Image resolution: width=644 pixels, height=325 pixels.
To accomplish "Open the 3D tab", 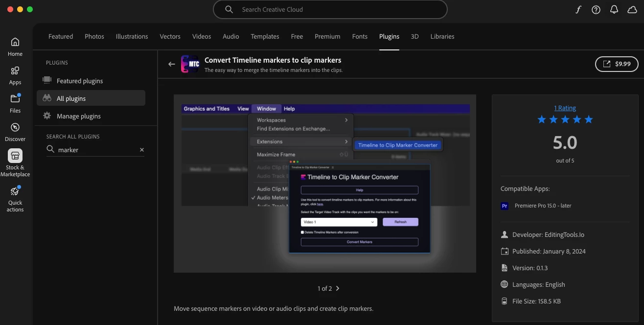I will coord(415,36).
